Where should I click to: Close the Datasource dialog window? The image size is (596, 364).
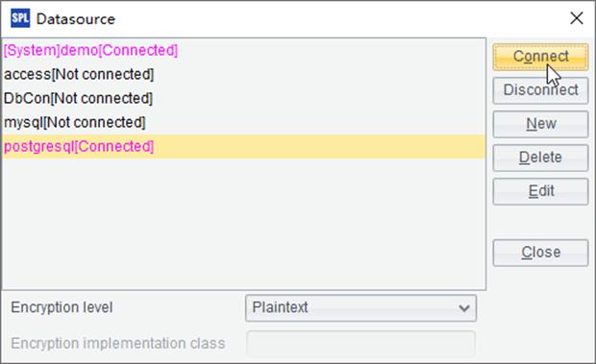577,18
